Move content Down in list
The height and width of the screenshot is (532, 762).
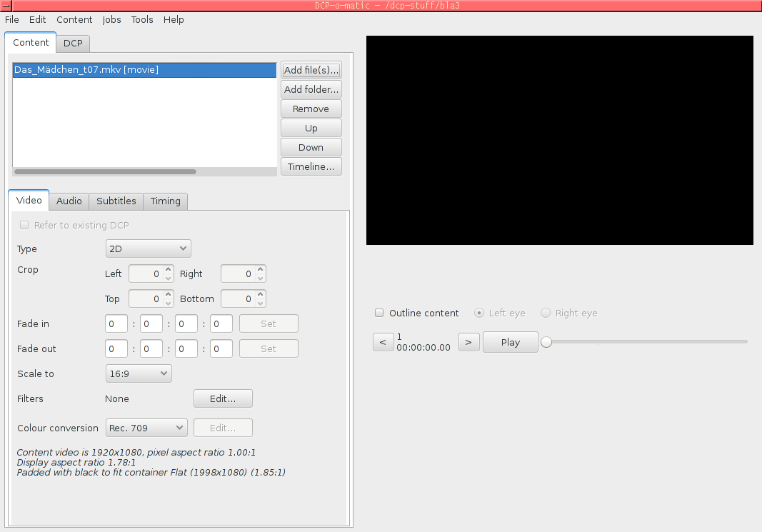pos(311,147)
